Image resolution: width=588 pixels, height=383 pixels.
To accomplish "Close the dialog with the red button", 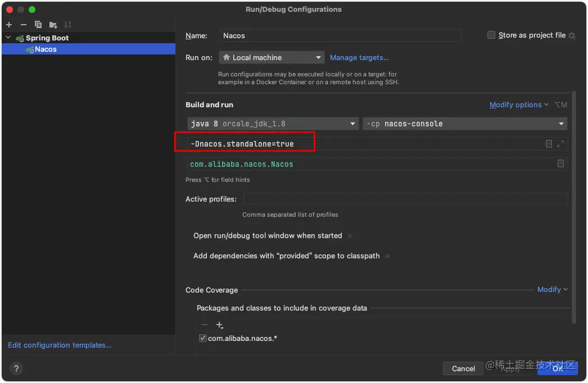I will tap(10, 10).
